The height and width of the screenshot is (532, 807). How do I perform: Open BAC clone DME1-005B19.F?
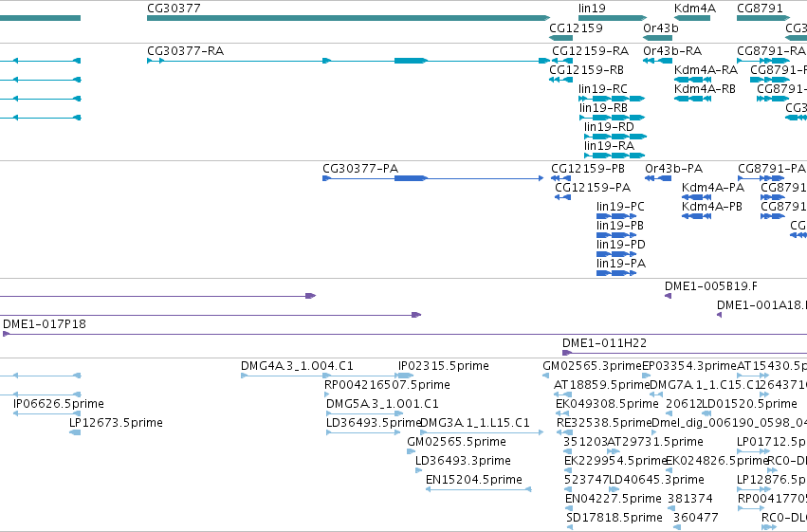(x=711, y=286)
